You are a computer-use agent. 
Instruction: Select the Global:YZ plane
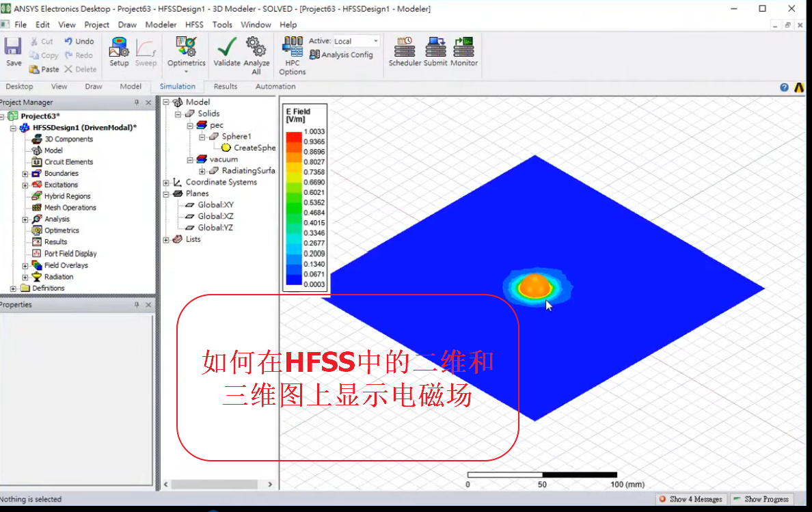coord(215,228)
